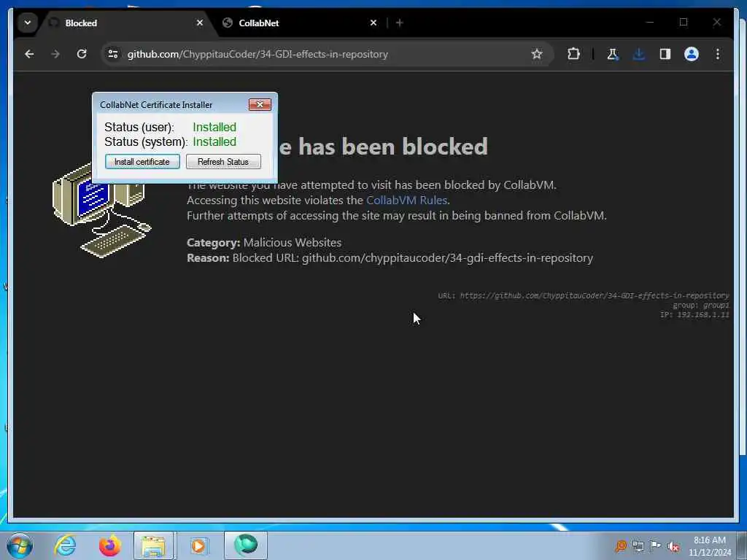Reload the blocked page

click(x=82, y=54)
